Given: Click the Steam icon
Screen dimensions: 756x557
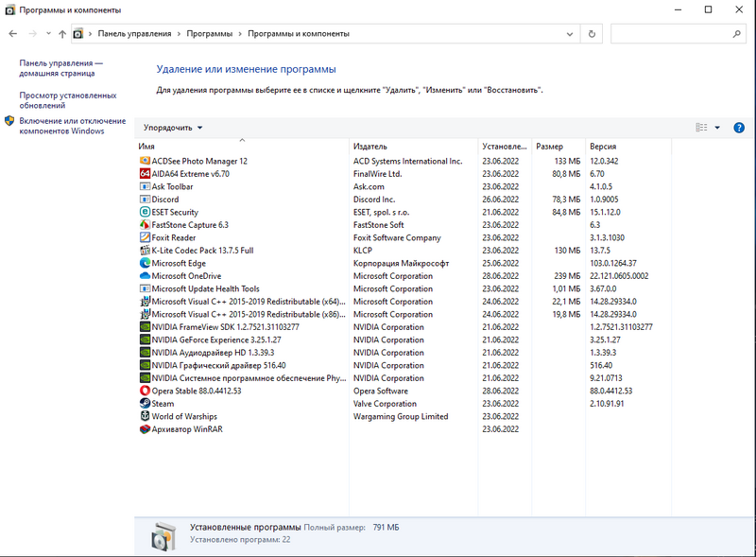Looking at the screenshot, I should click(x=145, y=404).
